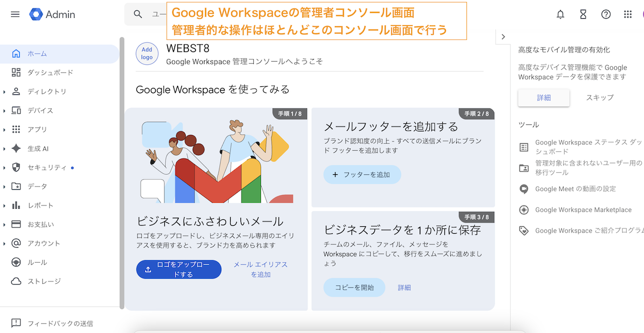Click the スキップ button

(599, 98)
